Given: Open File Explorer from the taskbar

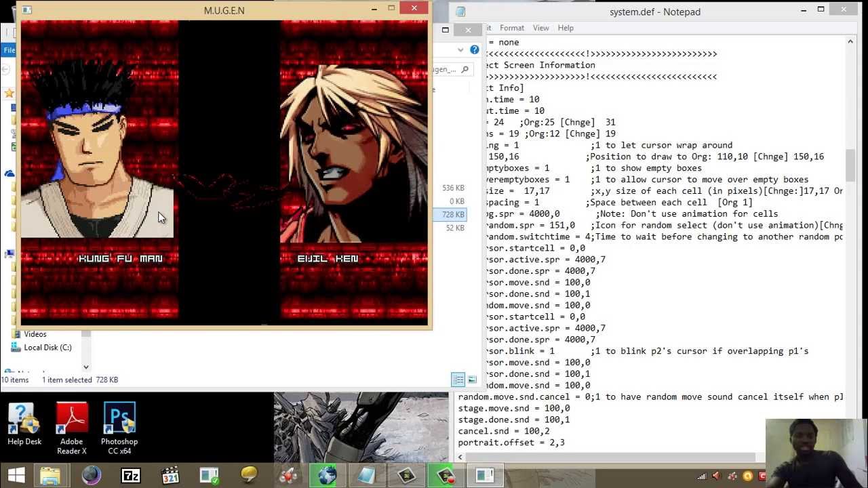Looking at the screenshot, I should (x=50, y=476).
